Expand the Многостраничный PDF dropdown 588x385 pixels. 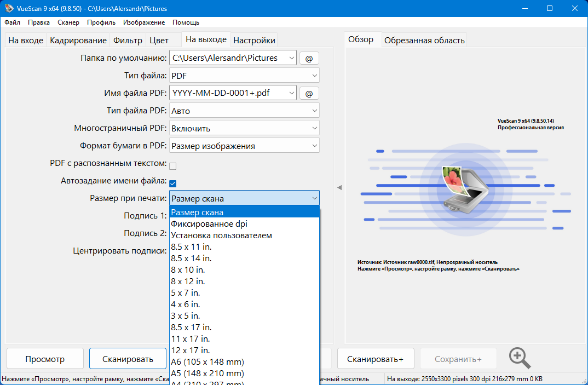coord(244,129)
